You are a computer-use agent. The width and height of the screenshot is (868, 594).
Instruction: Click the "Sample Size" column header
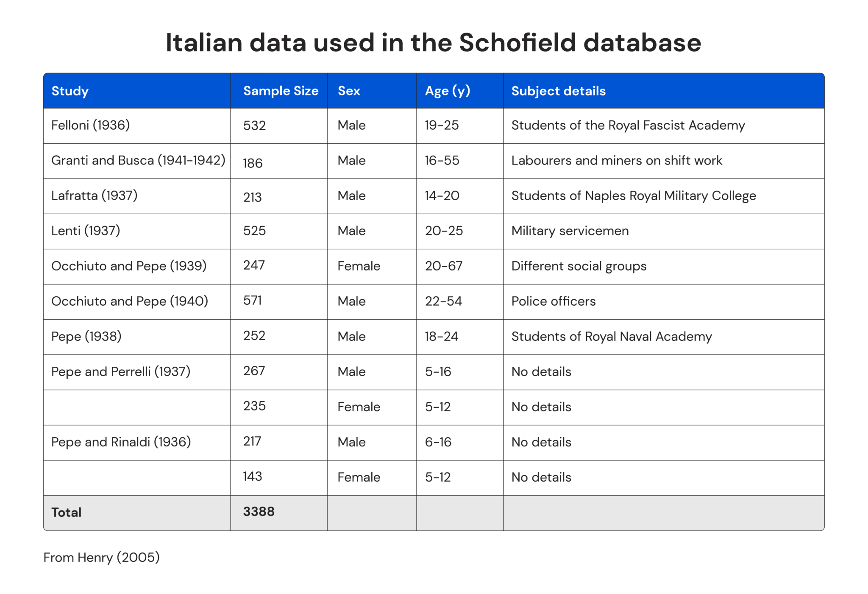coord(281,91)
